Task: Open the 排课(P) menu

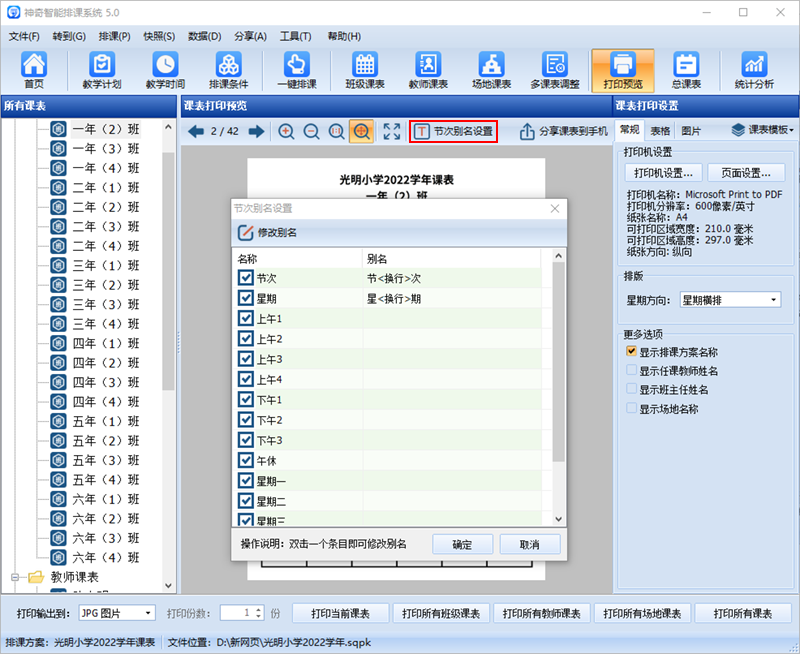Action: click(x=114, y=36)
